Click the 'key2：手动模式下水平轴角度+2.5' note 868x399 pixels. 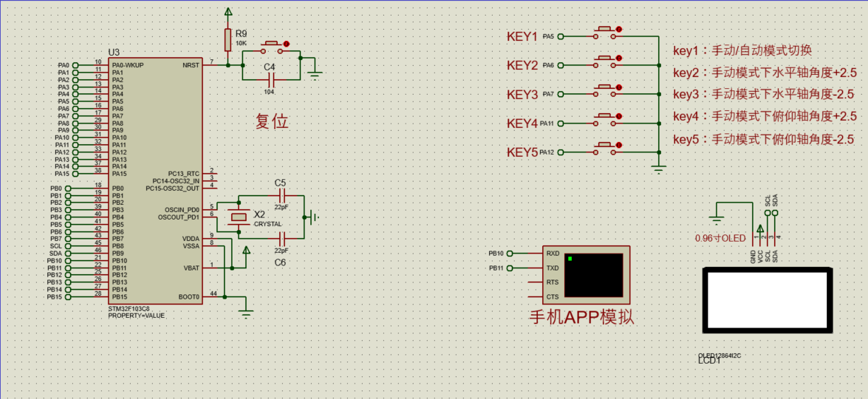[764, 73]
